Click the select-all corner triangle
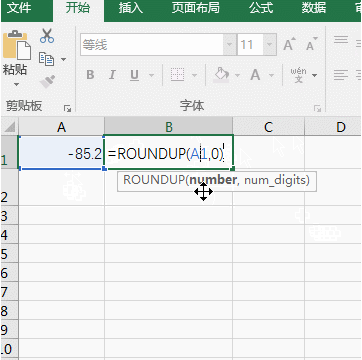Image resolution: width=362 pixels, height=360 pixels. click(9, 126)
